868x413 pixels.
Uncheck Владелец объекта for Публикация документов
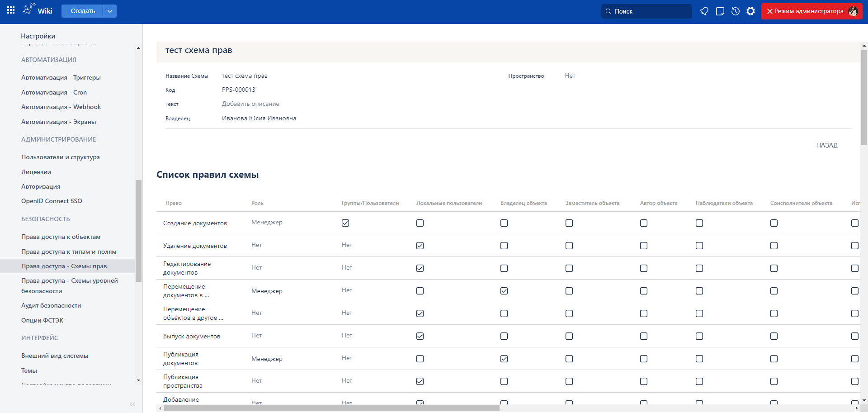point(504,359)
